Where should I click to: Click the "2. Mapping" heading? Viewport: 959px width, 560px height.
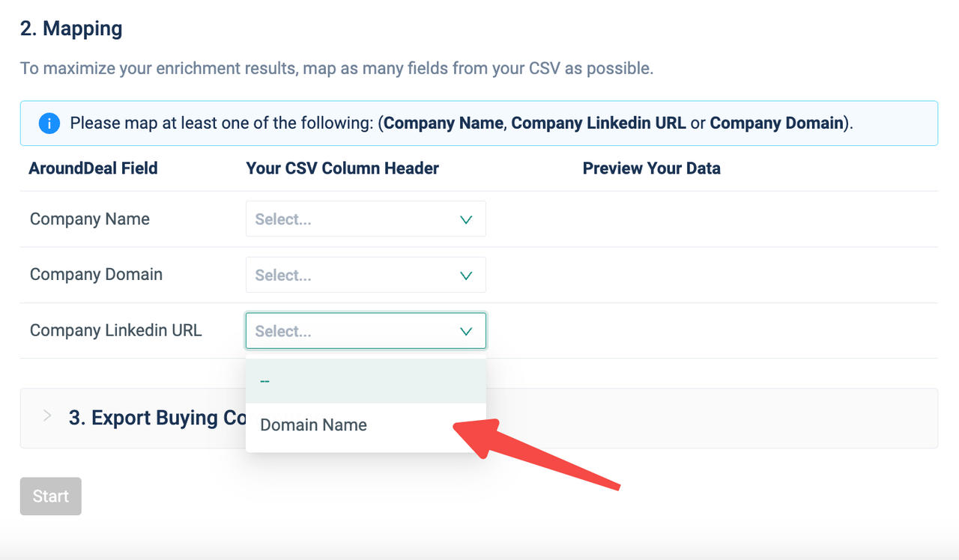[x=71, y=29]
